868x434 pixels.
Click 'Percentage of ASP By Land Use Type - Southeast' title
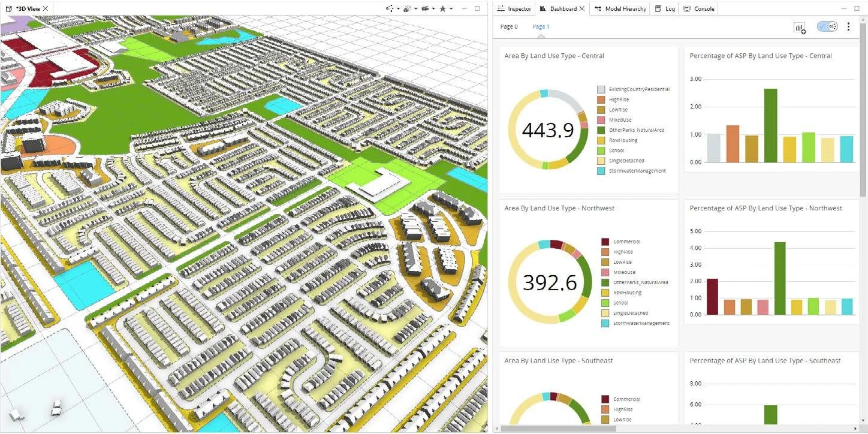pyautogui.click(x=765, y=360)
